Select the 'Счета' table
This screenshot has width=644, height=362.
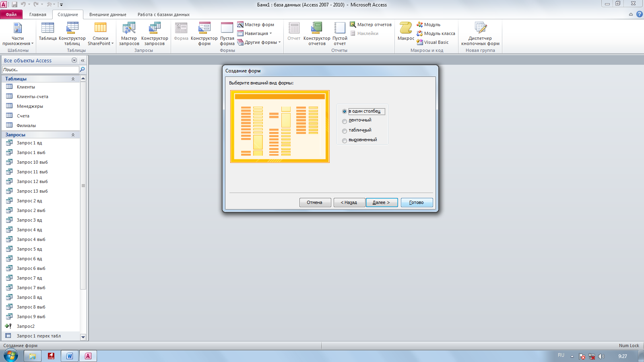(x=41, y=116)
